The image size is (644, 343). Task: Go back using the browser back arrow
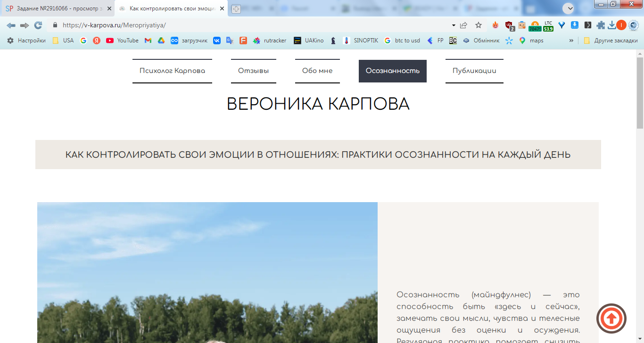pos(11,25)
